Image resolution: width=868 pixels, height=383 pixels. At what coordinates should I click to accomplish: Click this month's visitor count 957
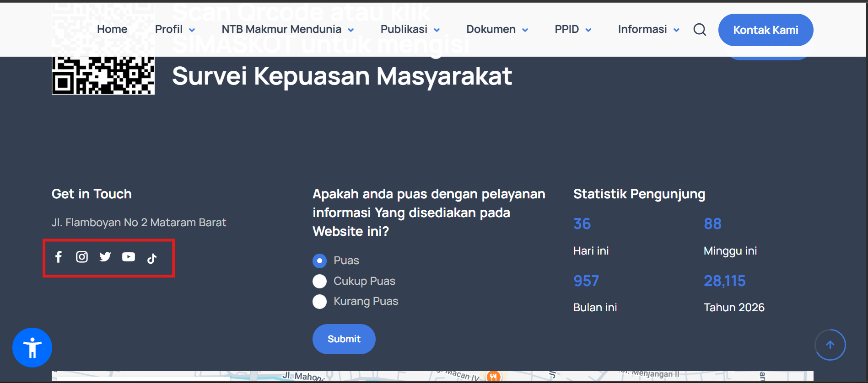click(x=586, y=281)
